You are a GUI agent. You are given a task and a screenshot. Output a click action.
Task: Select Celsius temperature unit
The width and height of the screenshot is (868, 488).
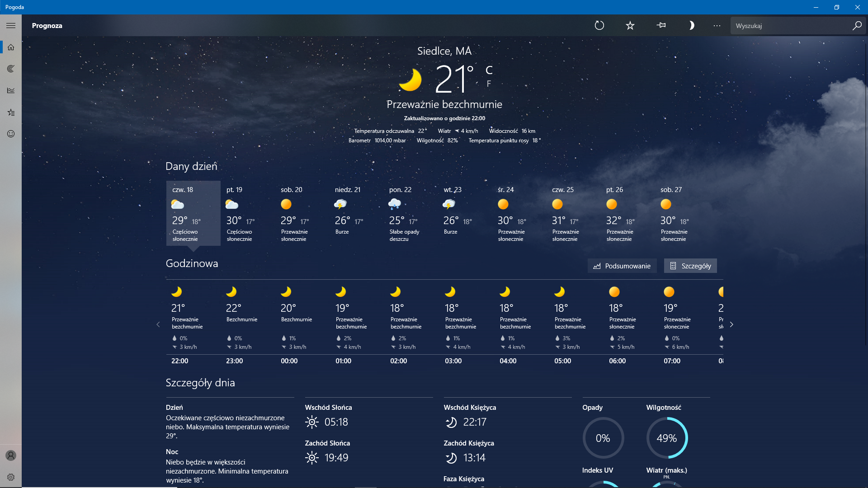(489, 70)
